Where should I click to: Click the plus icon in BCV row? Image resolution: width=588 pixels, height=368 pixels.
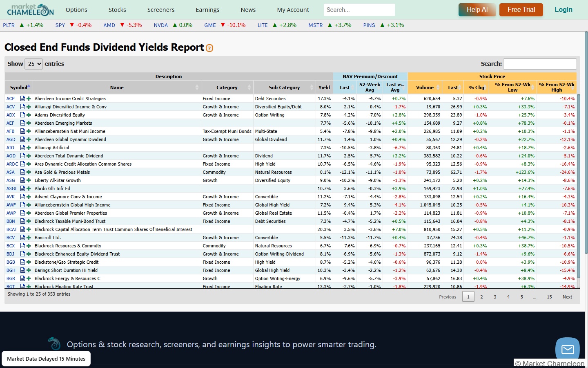click(x=29, y=238)
